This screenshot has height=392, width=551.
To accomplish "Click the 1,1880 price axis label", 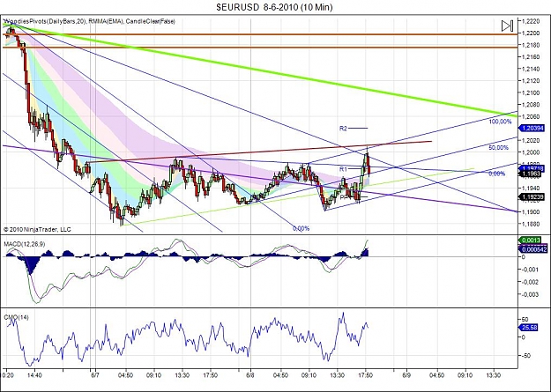I will point(530,224).
